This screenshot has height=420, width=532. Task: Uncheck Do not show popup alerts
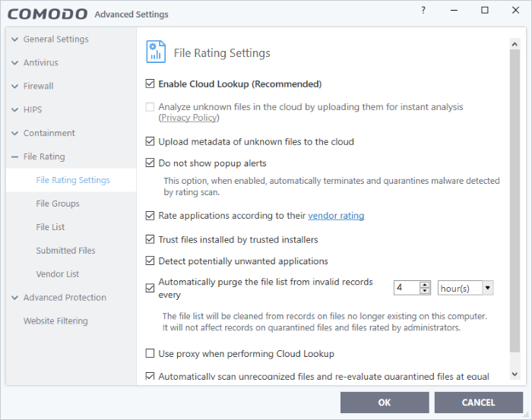pyautogui.click(x=150, y=163)
